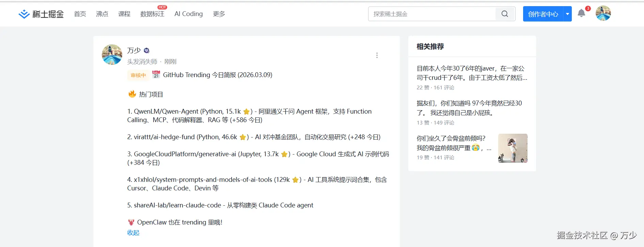Click the 审核中 status tag
The height and width of the screenshot is (247, 644).
(x=138, y=75)
